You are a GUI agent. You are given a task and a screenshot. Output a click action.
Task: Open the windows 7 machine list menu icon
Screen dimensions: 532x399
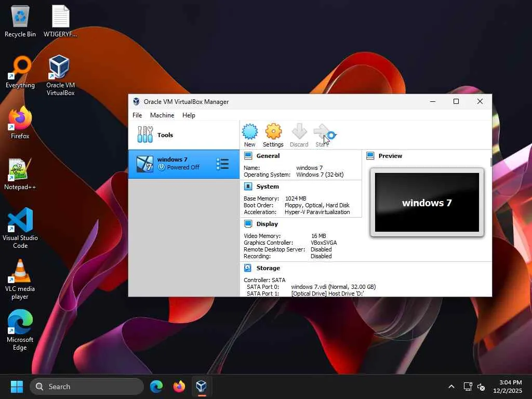click(222, 164)
